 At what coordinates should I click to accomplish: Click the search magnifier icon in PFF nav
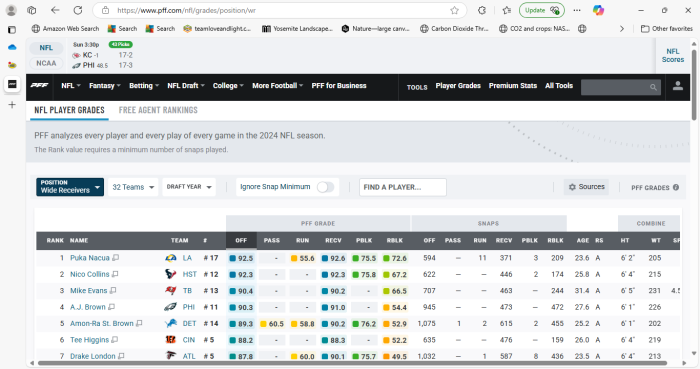(653, 87)
